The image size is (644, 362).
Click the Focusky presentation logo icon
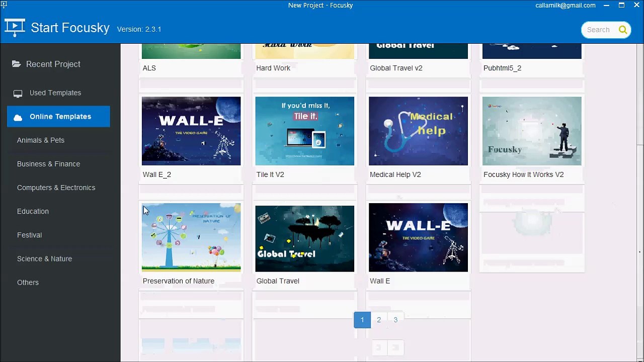[15, 28]
